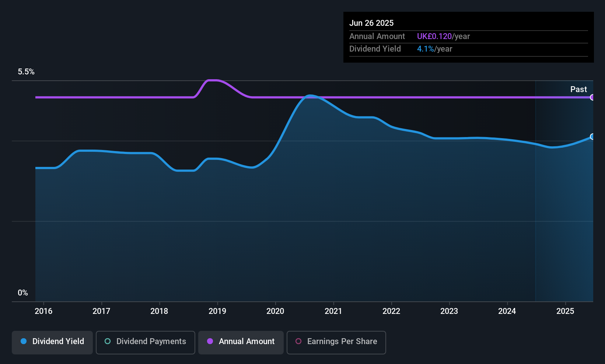Screen dimensions: 605x364
Task: Click the Past region label
Action: point(578,89)
